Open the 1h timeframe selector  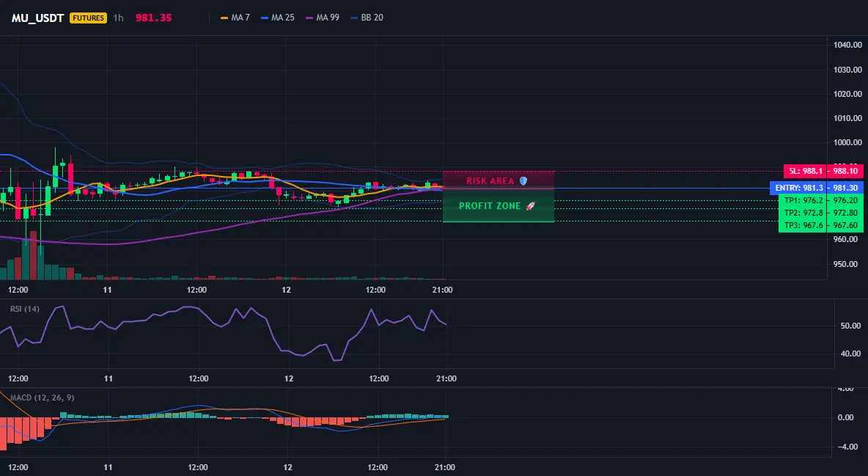tap(119, 18)
